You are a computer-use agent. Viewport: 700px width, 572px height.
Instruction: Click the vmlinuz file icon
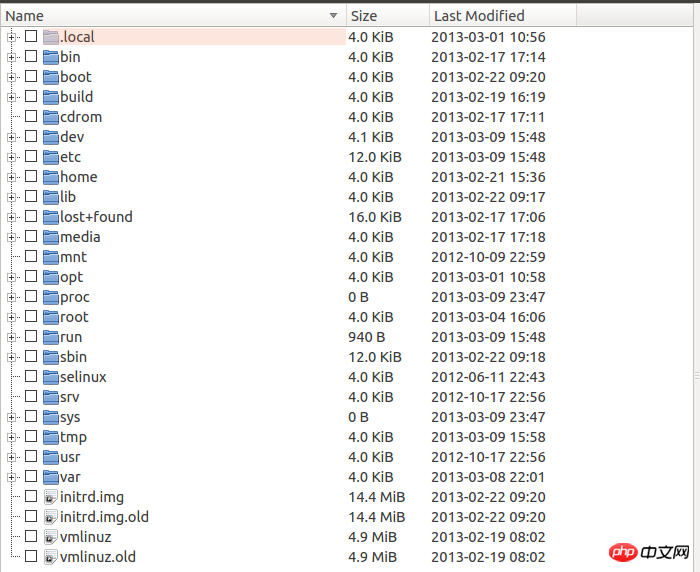click(51, 537)
